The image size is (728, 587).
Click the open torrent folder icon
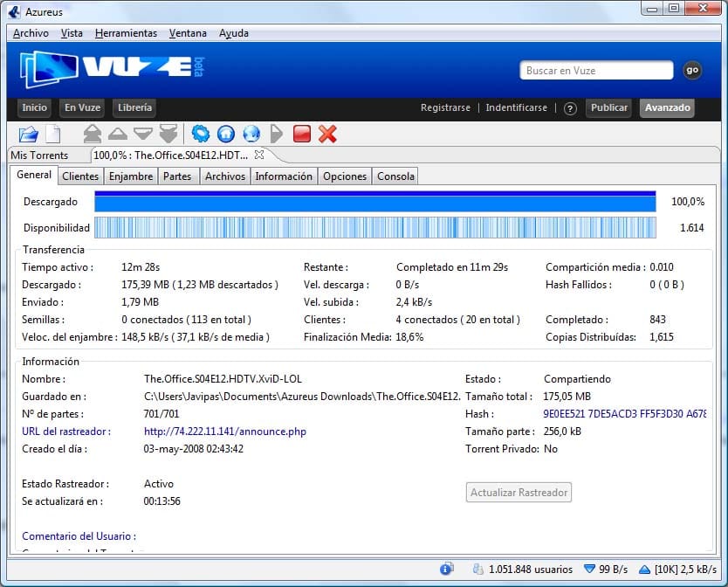[x=28, y=134]
